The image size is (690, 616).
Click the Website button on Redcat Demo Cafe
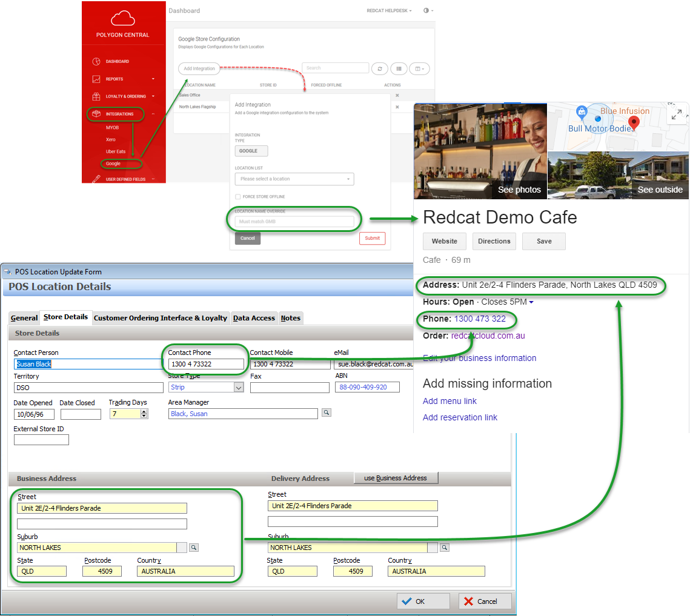point(445,242)
